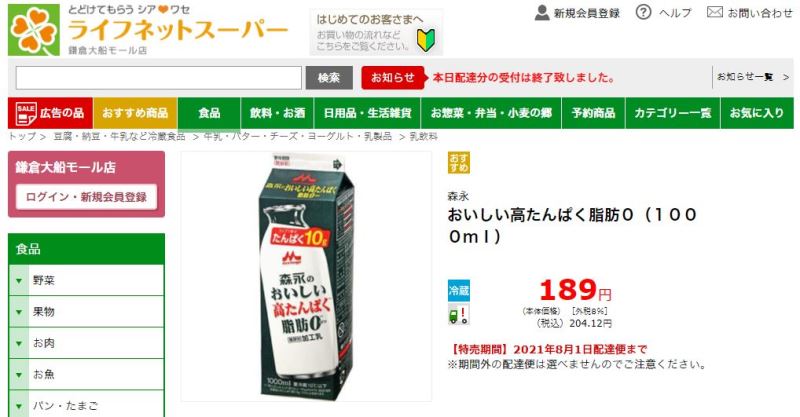Click ログイン・新規会員登録 button

86,197
